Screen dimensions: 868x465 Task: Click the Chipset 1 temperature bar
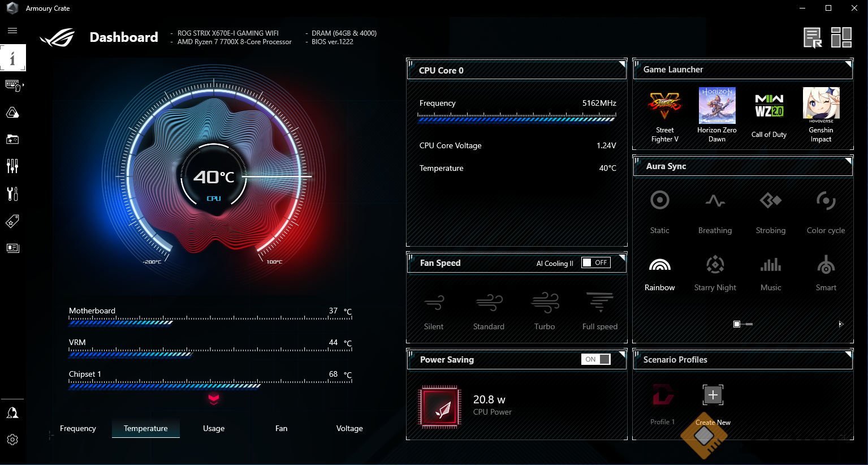210,384
